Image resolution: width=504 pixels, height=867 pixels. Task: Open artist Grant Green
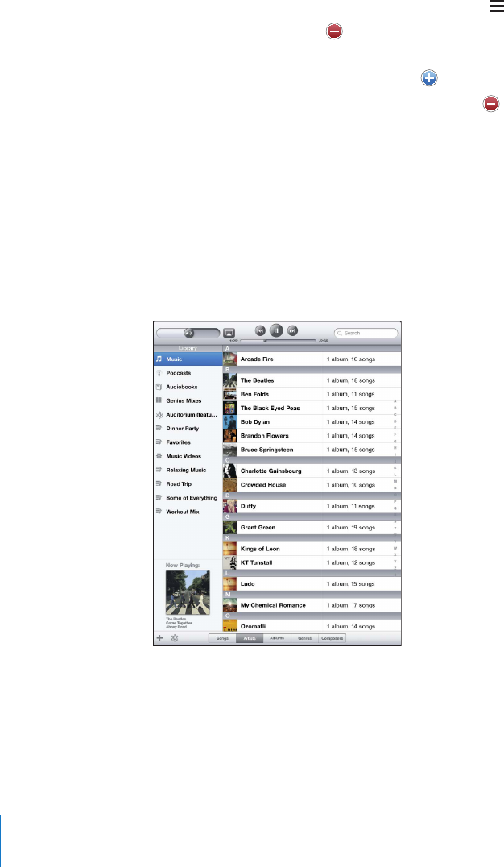click(x=312, y=528)
